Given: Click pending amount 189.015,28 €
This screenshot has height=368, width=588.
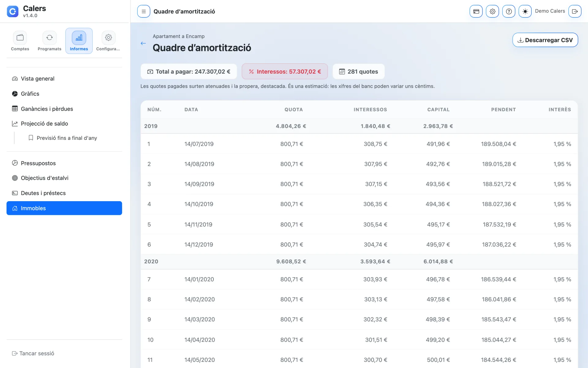Looking at the screenshot, I should [499, 164].
